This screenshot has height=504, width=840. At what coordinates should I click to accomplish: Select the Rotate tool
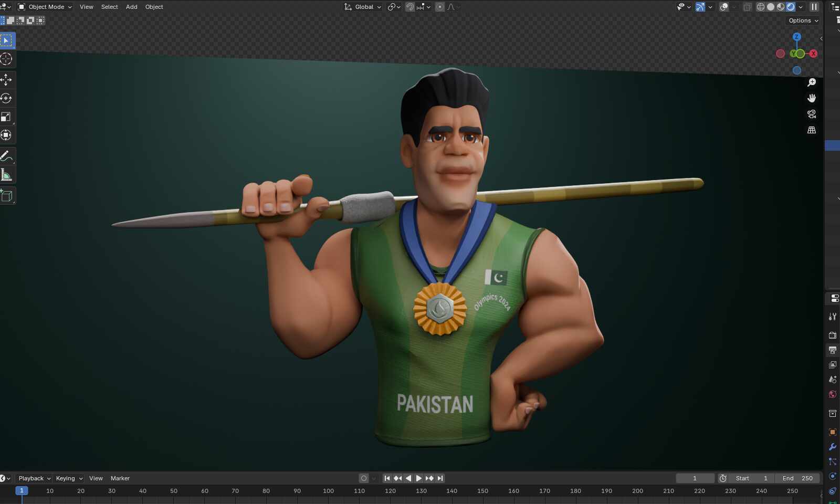point(6,98)
